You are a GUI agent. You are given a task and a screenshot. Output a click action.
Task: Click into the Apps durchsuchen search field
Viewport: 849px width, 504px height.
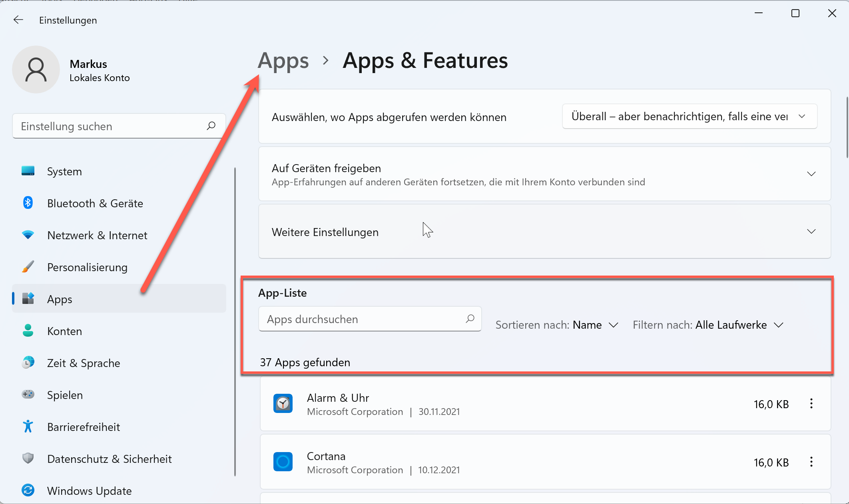pyautogui.click(x=370, y=319)
